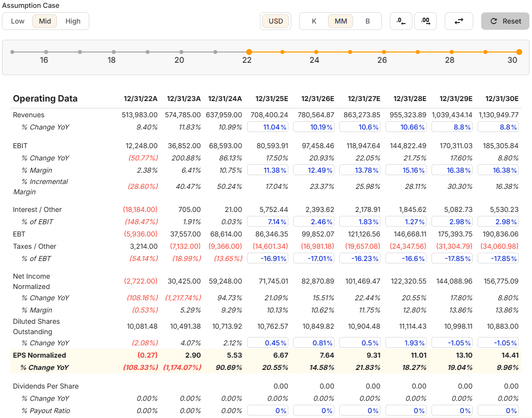
Task: Switch units to K thousands
Action: [x=314, y=21]
